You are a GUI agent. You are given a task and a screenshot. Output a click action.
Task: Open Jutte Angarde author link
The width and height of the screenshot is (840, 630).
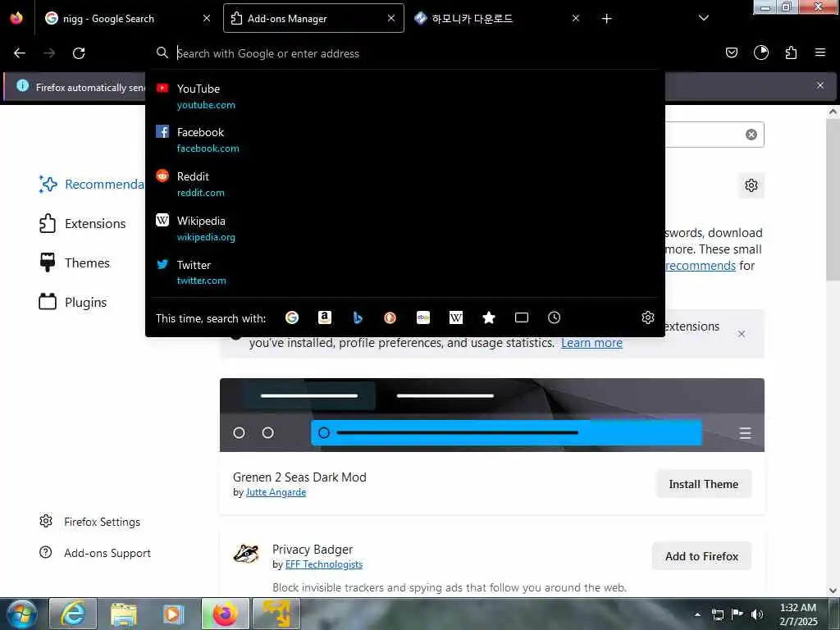point(276,492)
